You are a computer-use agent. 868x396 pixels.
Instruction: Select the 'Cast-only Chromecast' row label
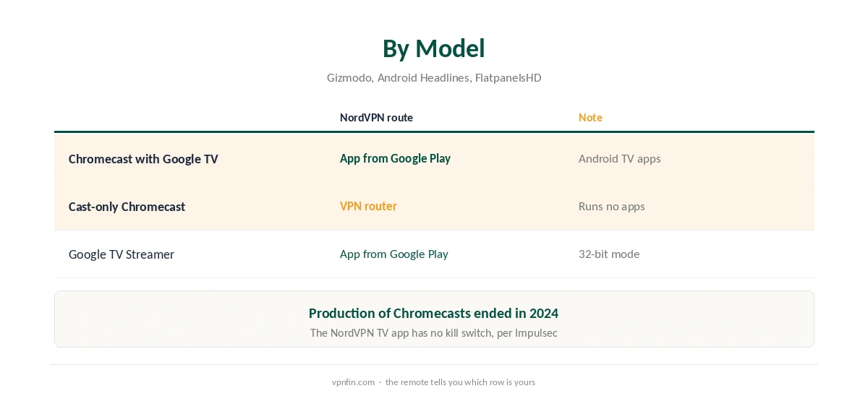pyautogui.click(x=127, y=207)
